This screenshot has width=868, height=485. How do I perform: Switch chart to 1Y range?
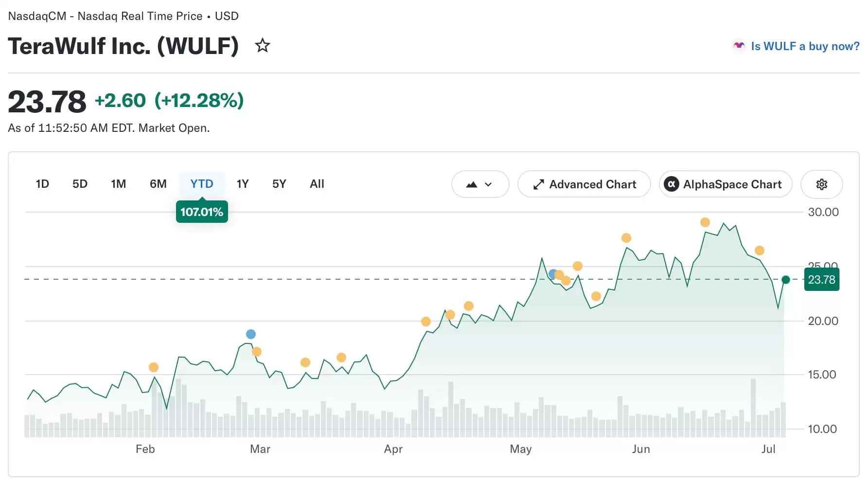pyautogui.click(x=243, y=184)
